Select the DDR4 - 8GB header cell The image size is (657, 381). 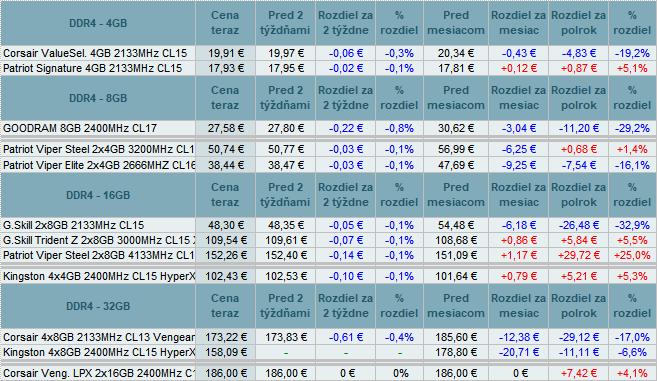point(98,98)
